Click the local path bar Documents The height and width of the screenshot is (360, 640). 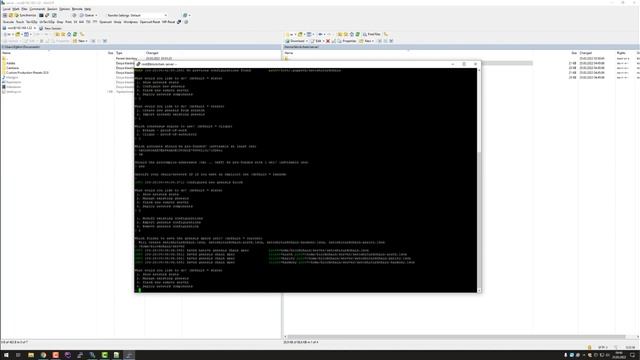(x=141, y=47)
